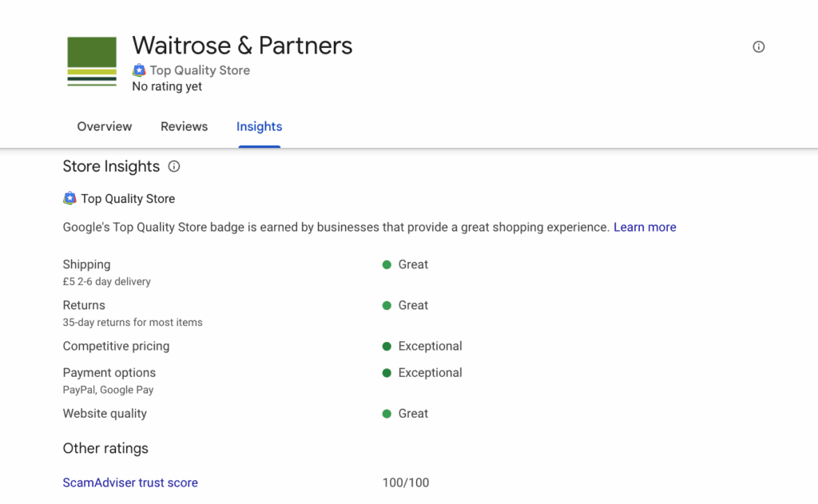Click the Top Quality Store badge under title
The height and width of the screenshot is (504, 818).
point(139,70)
